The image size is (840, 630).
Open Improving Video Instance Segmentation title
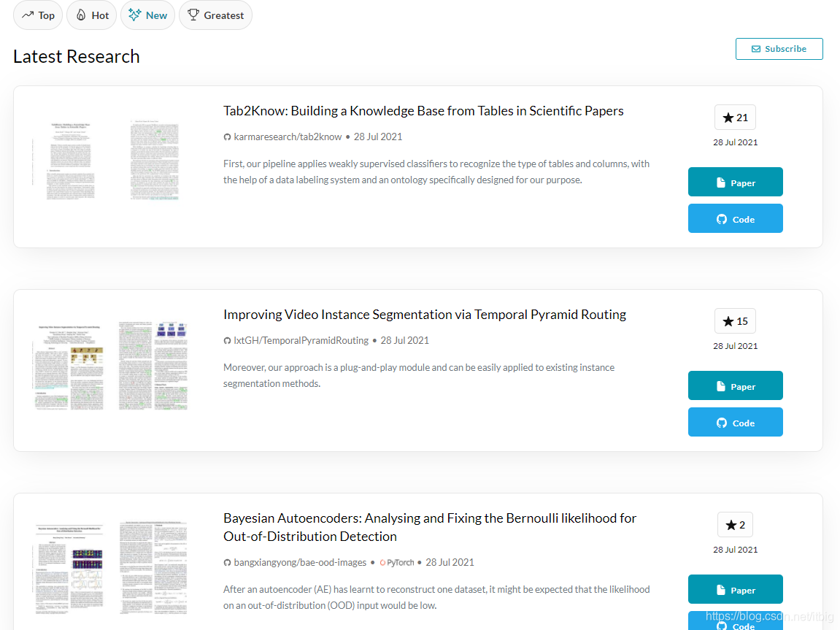point(425,315)
